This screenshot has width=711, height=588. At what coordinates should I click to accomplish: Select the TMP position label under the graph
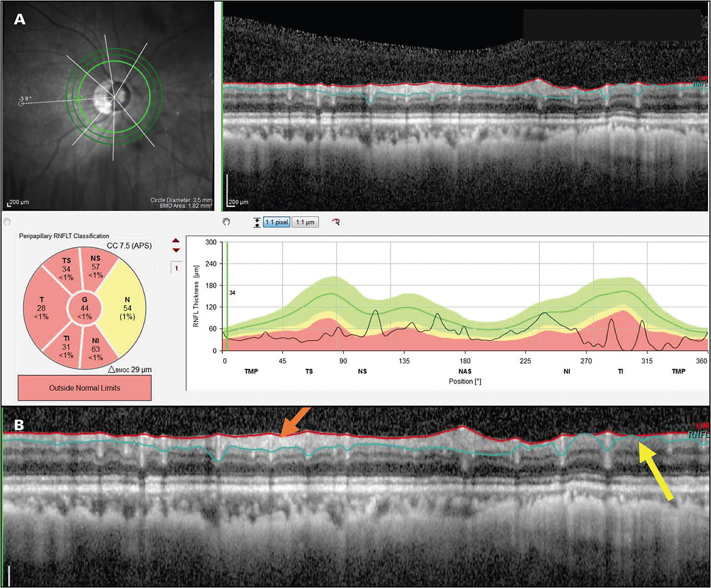pos(250,371)
